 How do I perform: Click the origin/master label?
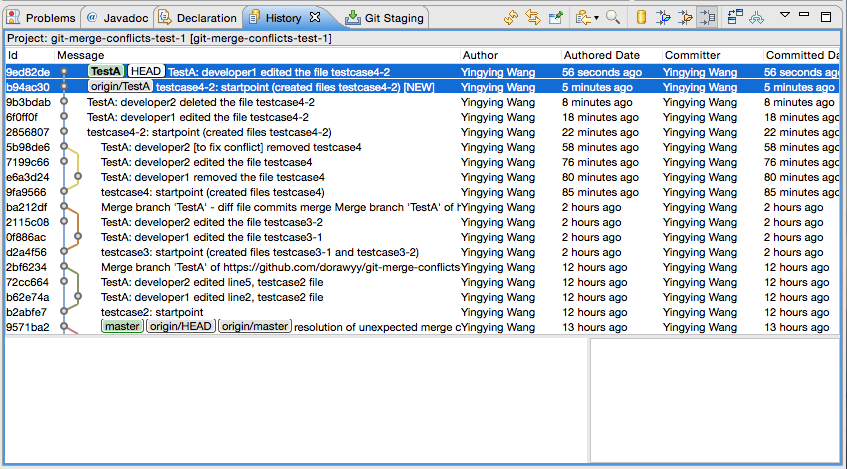click(255, 326)
